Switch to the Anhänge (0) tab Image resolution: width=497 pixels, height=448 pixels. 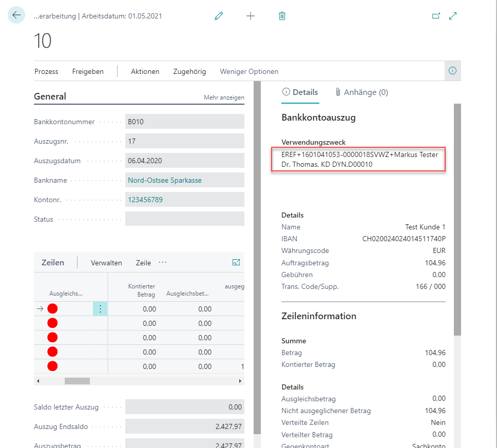click(x=361, y=92)
